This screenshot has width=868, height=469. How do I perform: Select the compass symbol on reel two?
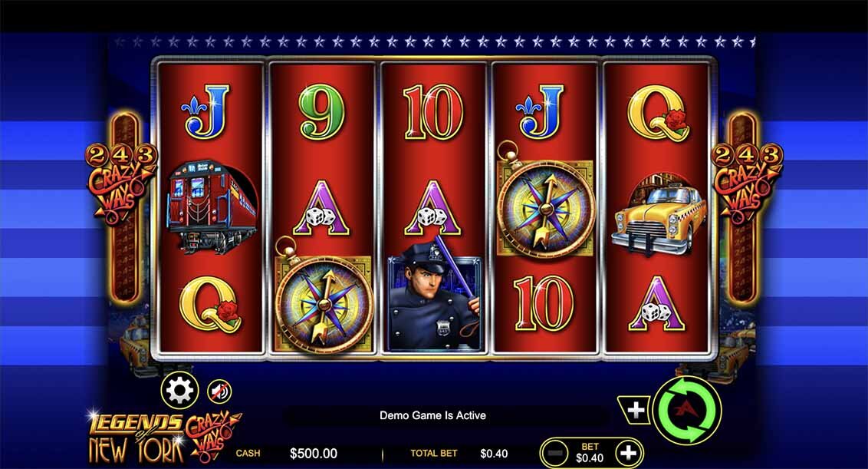pos(323,299)
